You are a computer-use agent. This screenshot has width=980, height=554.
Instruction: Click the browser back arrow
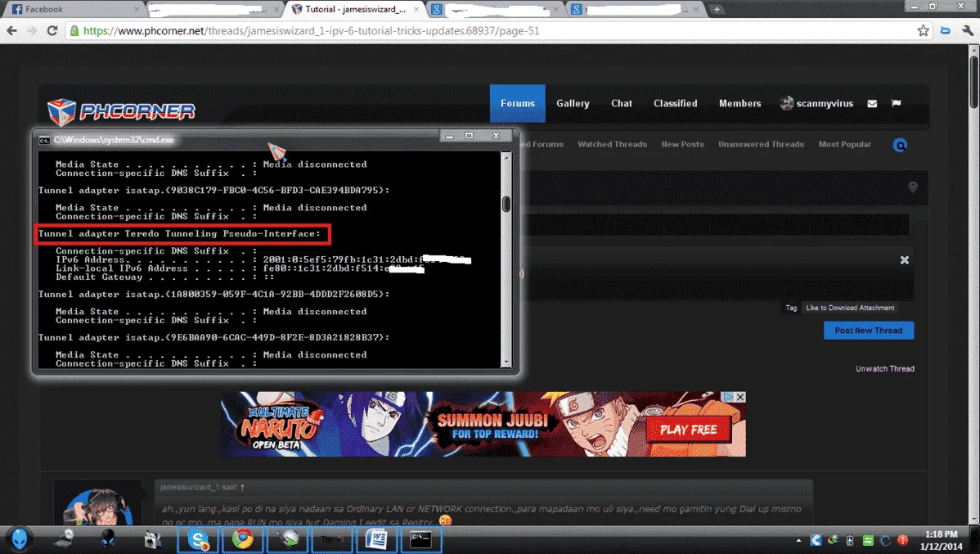(x=11, y=30)
